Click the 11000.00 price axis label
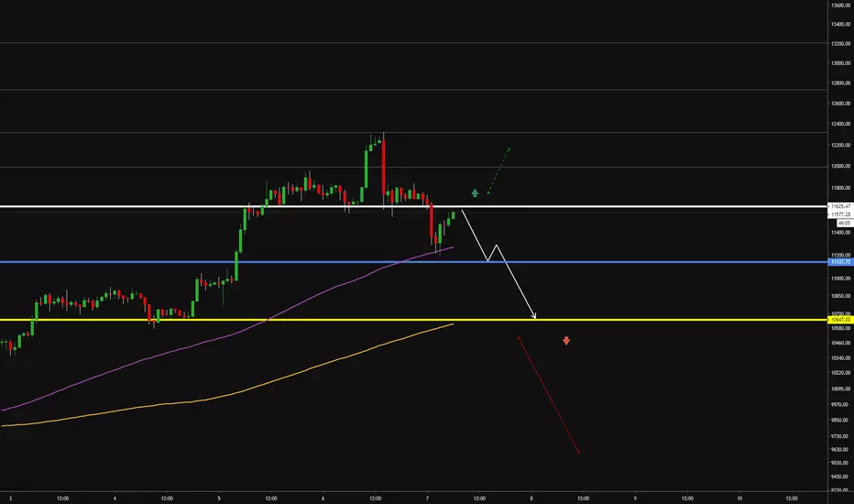Screen dimensions: 854x504 (841, 279)
